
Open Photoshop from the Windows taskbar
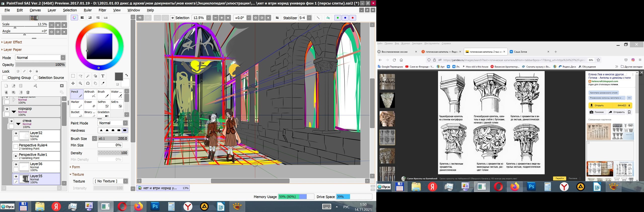[155, 207]
